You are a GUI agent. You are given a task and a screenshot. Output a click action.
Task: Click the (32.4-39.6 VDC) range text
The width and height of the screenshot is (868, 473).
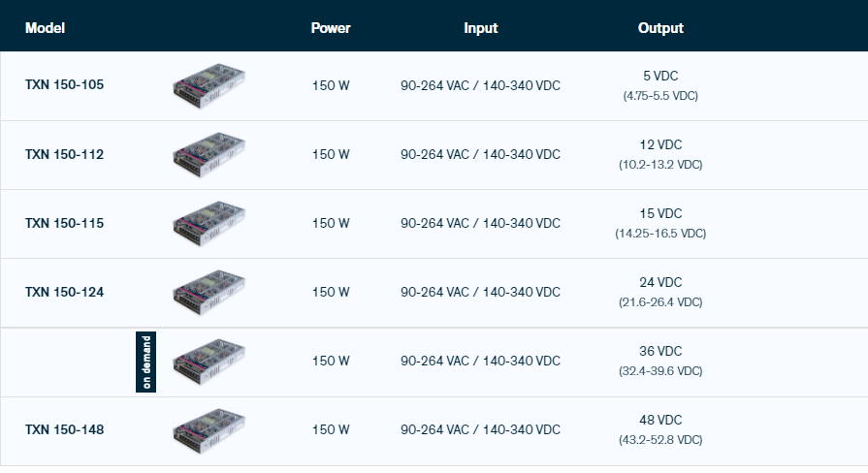coord(660,371)
